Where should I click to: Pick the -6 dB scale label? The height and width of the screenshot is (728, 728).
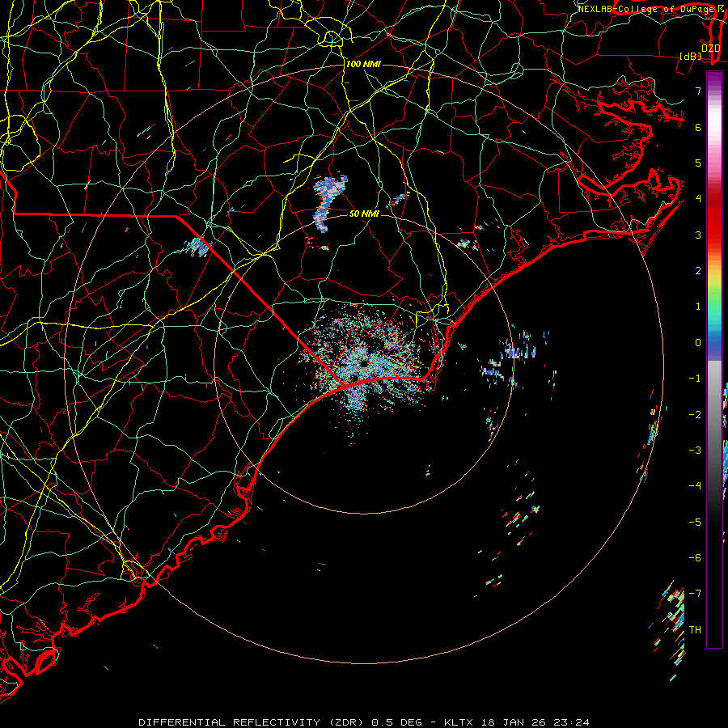(x=695, y=558)
